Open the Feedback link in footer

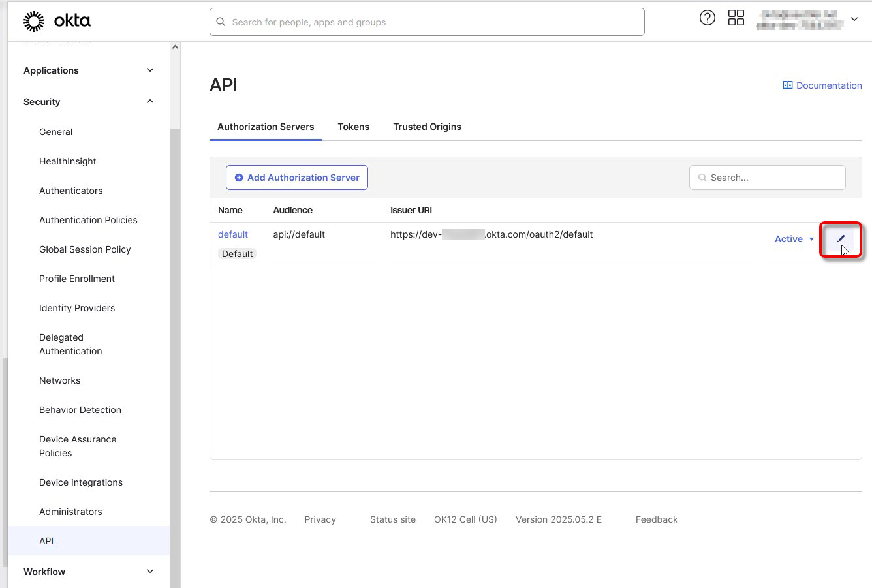tap(656, 519)
